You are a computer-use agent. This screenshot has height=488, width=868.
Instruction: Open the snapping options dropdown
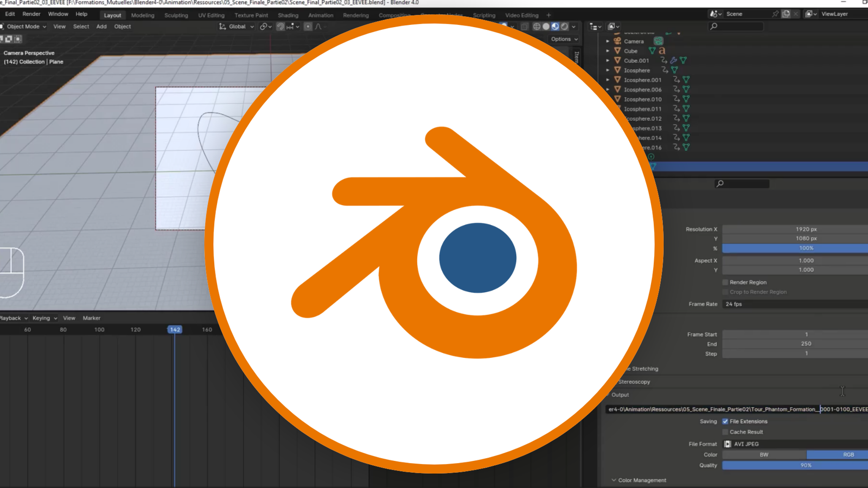[x=293, y=26]
